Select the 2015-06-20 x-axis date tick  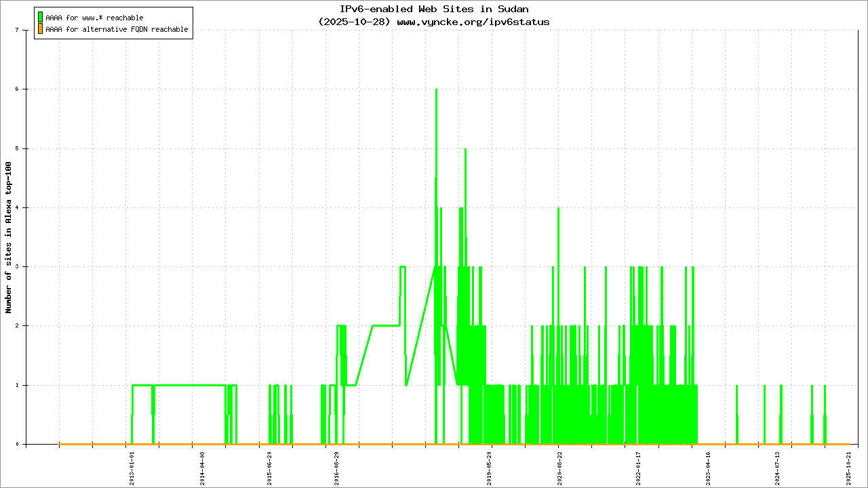[x=269, y=466]
